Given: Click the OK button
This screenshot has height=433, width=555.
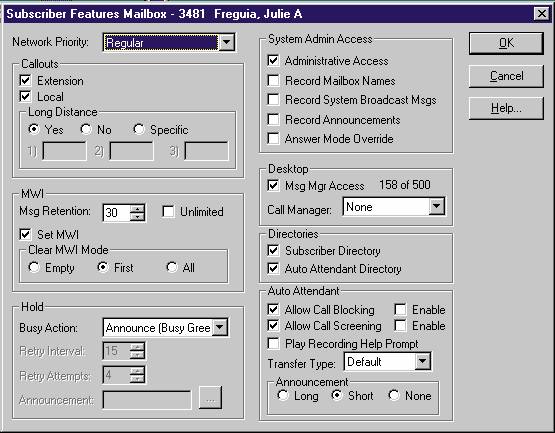Looking at the screenshot, I should point(506,43).
